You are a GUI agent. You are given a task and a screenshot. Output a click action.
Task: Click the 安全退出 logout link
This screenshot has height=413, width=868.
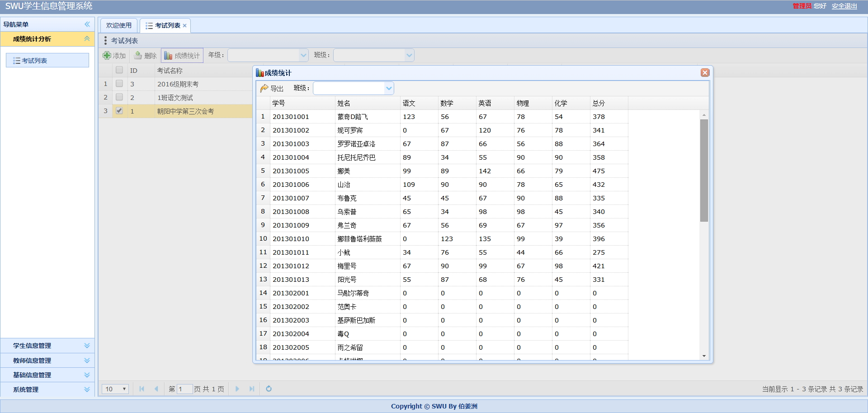click(844, 6)
